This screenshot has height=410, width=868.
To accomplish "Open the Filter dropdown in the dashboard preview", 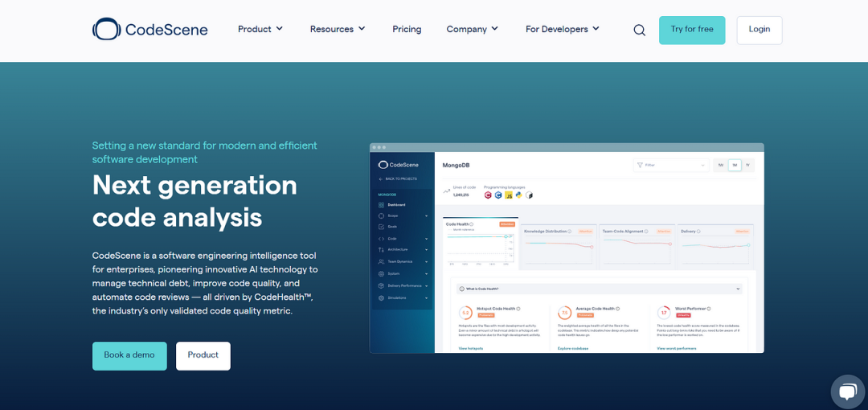I will (671, 165).
